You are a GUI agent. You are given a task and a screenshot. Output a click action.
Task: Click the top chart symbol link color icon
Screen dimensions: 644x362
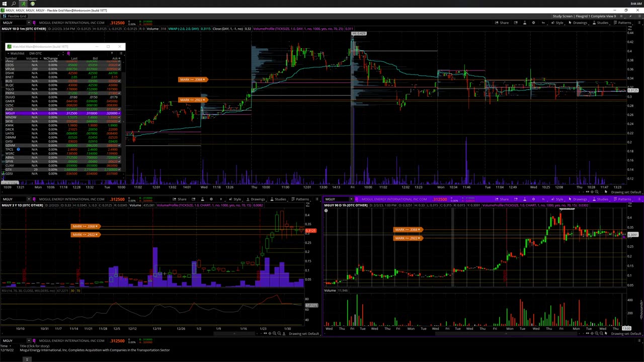34,23
